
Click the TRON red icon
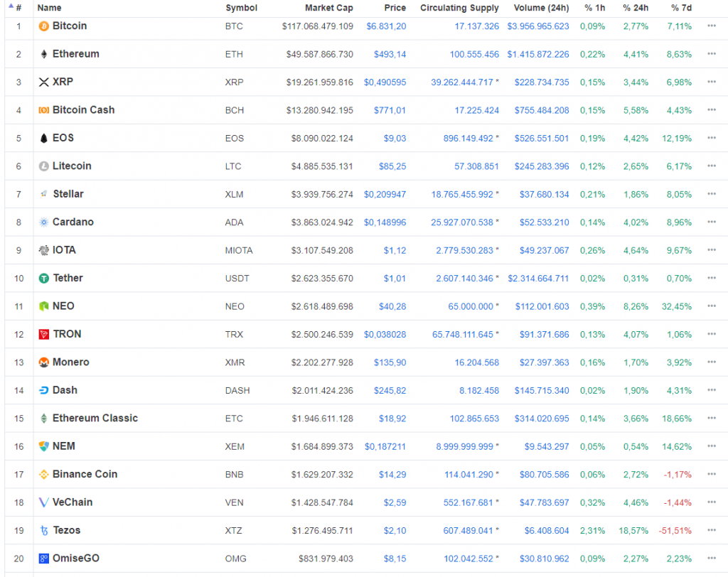tap(43, 334)
